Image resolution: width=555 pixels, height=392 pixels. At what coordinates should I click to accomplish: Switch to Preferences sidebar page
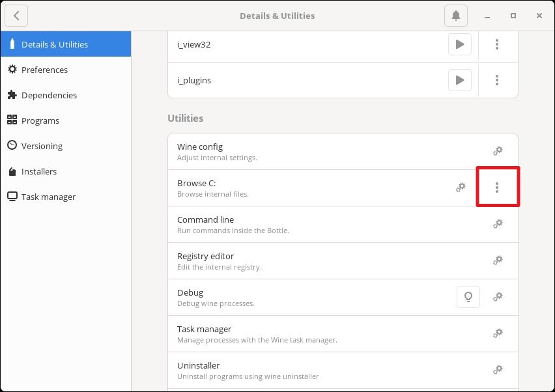coord(66,70)
